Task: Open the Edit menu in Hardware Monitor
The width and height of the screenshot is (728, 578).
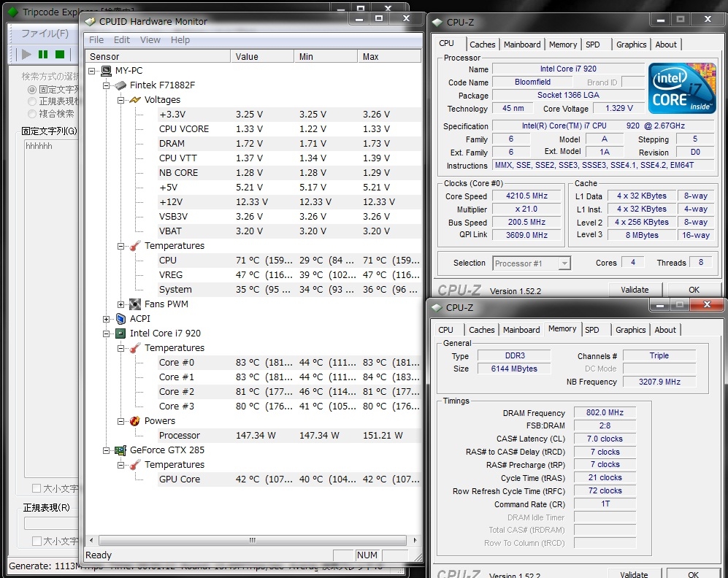Action: coord(122,40)
